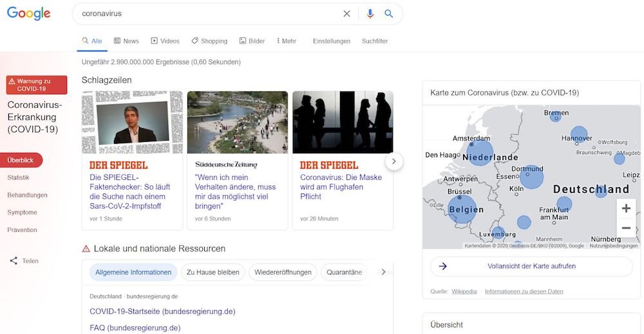
Task: Switch to the Alle tab
Action: [92, 41]
